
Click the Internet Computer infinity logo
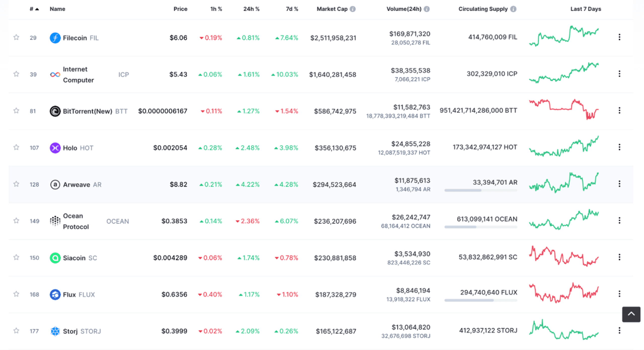pos(55,75)
